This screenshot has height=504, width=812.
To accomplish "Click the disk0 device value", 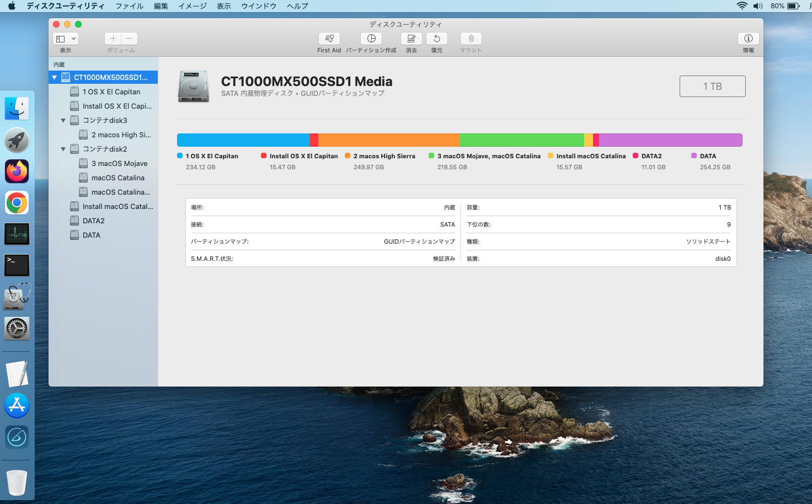I will tap(723, 259).
